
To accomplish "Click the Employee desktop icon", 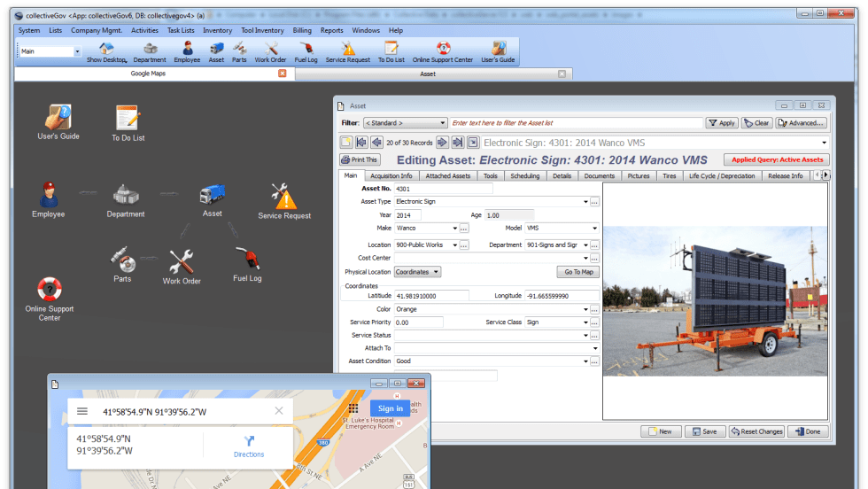I will click(x=49, y=198).
